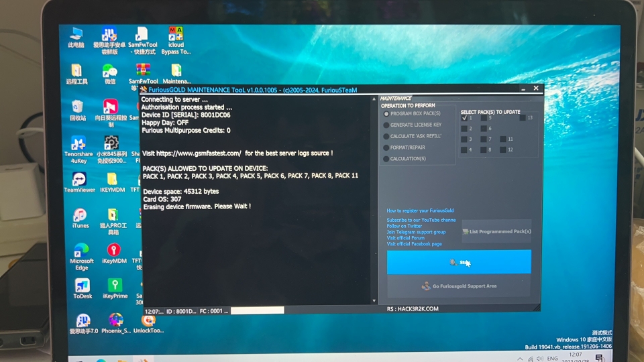Open the 微信 WeChat desktop shortcut
The image size is (644, 362).
tap(109, 74)
